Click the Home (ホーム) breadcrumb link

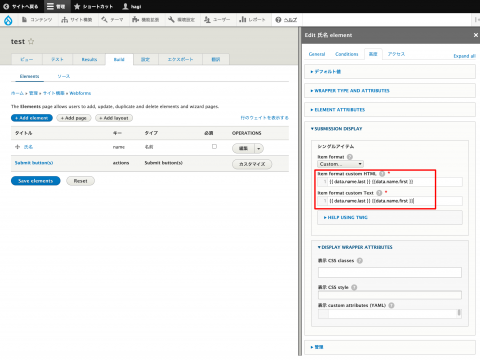click(x=17, y=93)
